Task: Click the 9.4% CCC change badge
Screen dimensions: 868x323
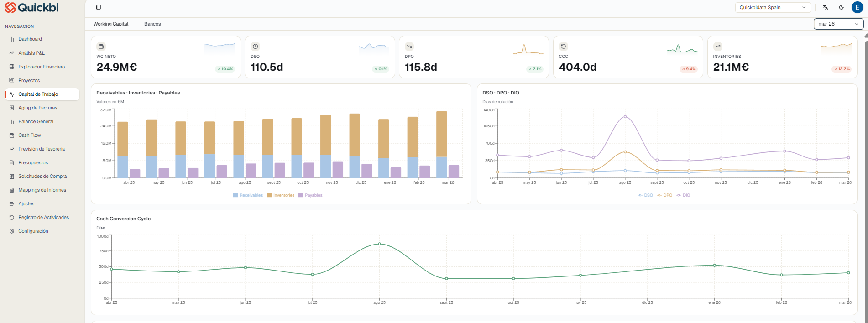Action: click(x=689, y=69)
